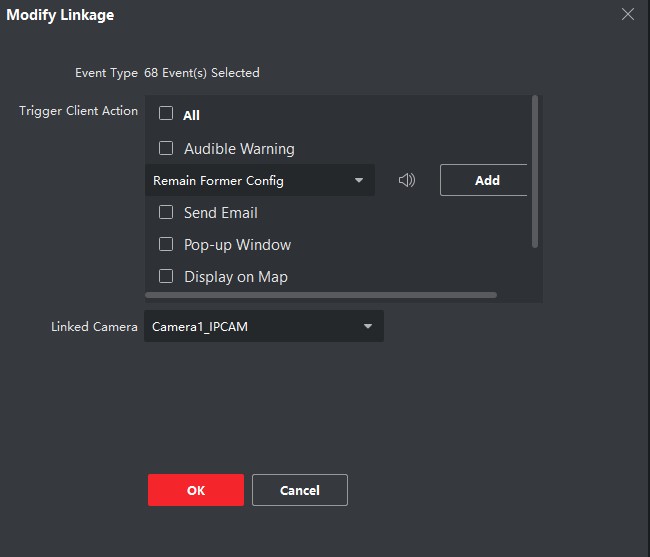Click the arrow beside Remain Former Config
The image size is (650, 557).
click(x=359, y=181)
